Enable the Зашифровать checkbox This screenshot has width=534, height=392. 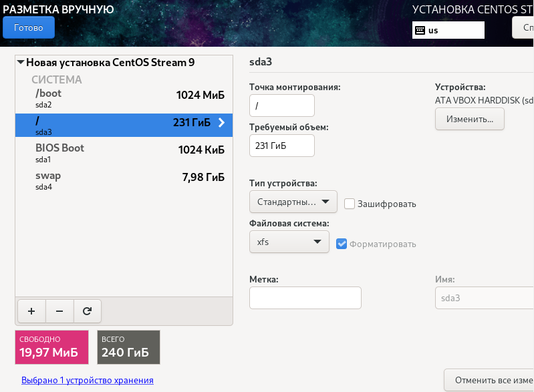click(x=350, y=204)
